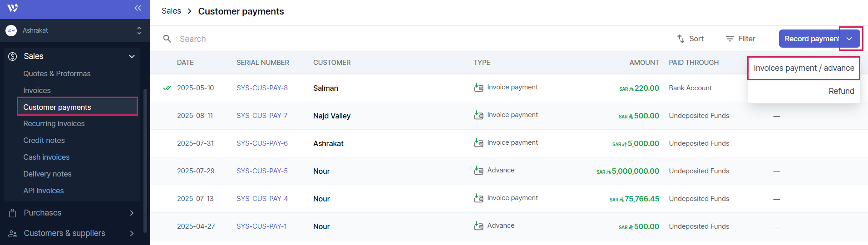
Task: Click the Customers & suppliers people icon
Action: [13, 234]
